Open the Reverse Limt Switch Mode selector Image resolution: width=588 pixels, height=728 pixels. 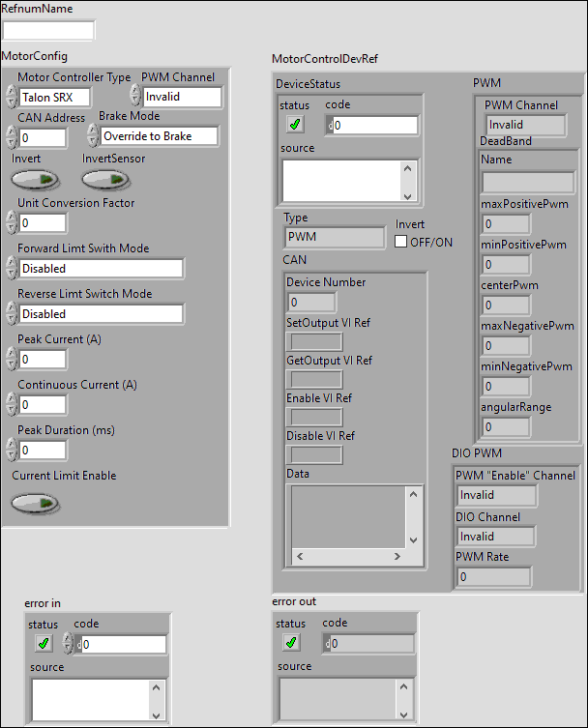(102, 314)
